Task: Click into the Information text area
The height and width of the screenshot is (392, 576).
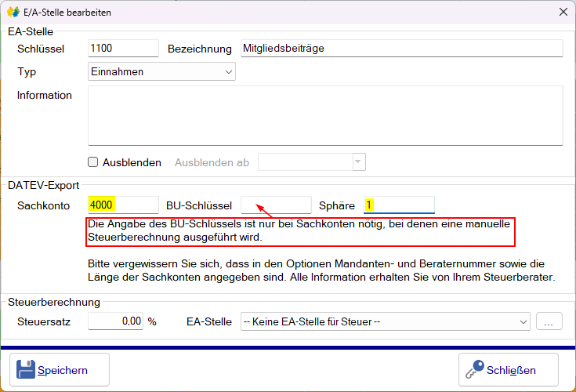Action: click(x=325, y=115)
